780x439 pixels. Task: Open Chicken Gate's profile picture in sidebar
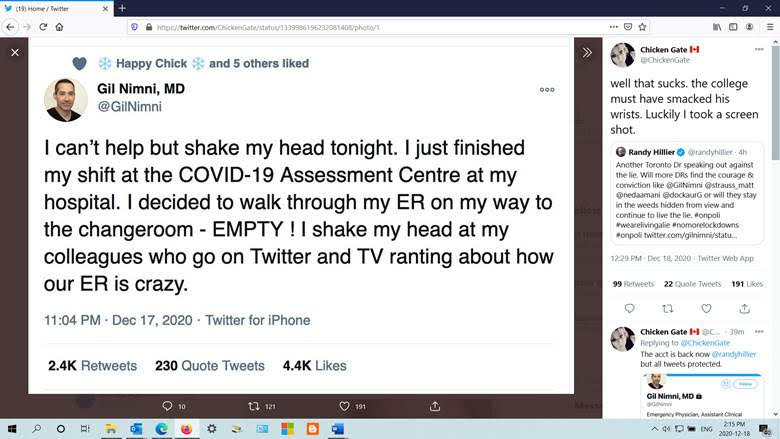623,54
